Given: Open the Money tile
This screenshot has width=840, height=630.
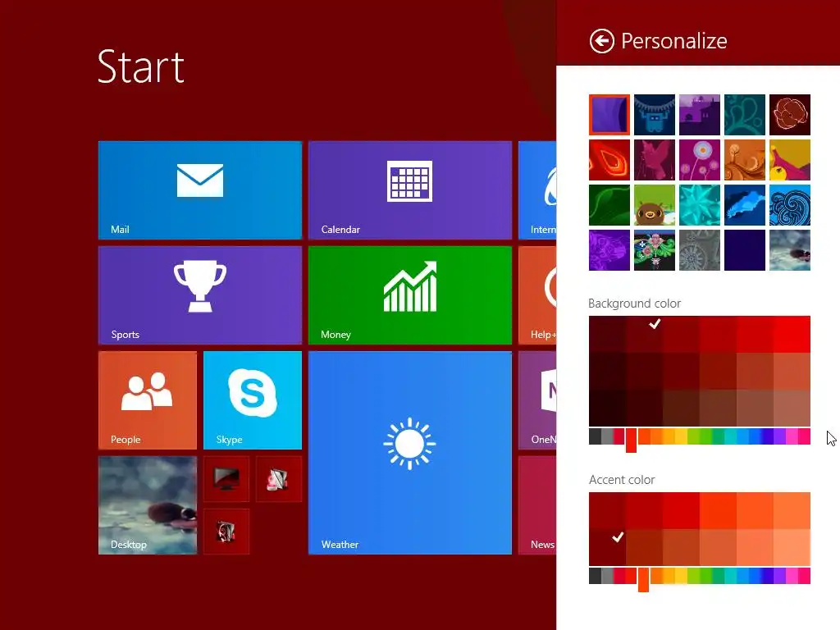Looking at the screenshot, I should (410, 294).
